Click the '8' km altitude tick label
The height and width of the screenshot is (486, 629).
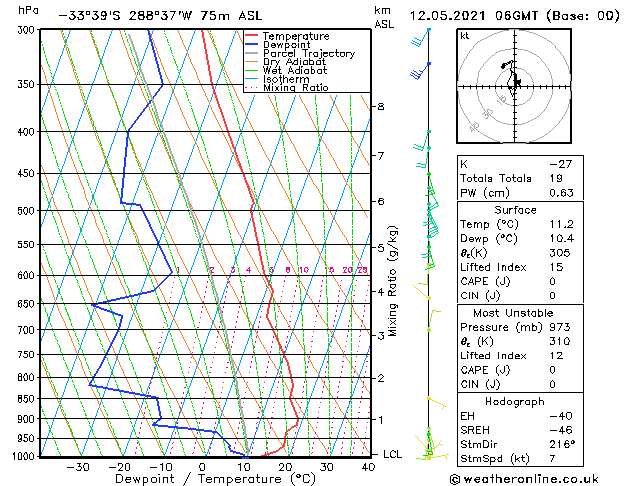click(x=381, y=107)
